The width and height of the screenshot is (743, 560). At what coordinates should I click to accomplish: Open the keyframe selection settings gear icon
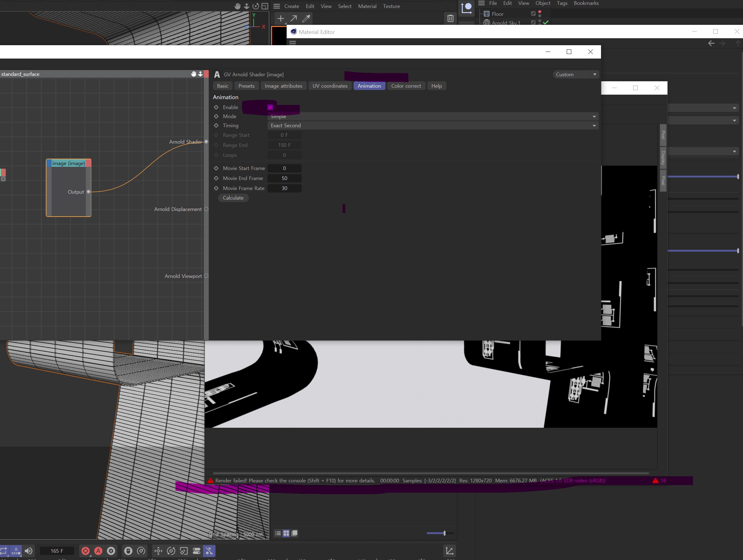(x=111, y=551)
